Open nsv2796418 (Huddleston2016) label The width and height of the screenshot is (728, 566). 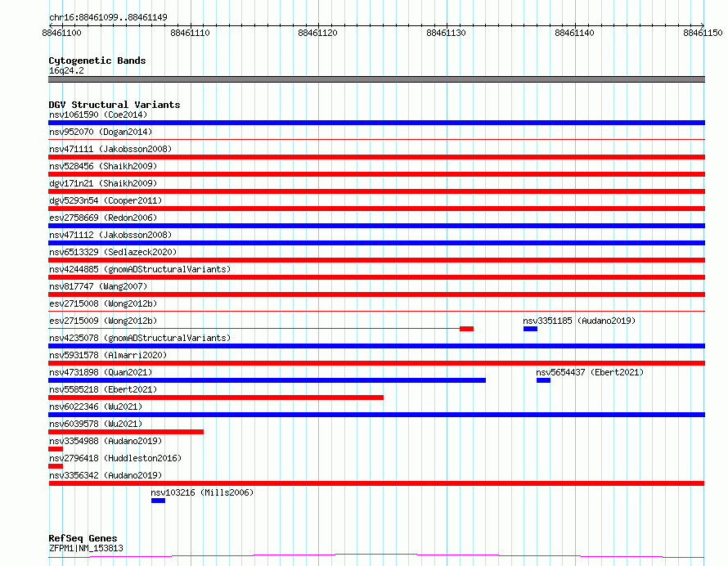point(115,458)
